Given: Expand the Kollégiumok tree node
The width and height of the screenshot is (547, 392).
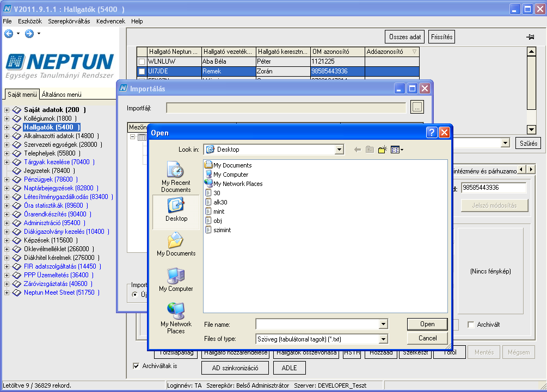Looking at the screenshot, I should point(7,119).
